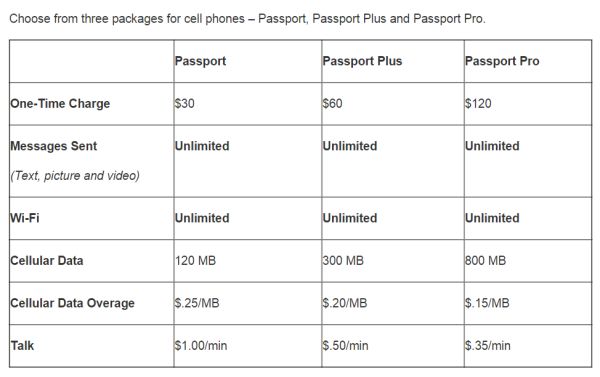Select the Cellular Data row label
The width and height of the screenshot is (600, 377).
(47, 260)
